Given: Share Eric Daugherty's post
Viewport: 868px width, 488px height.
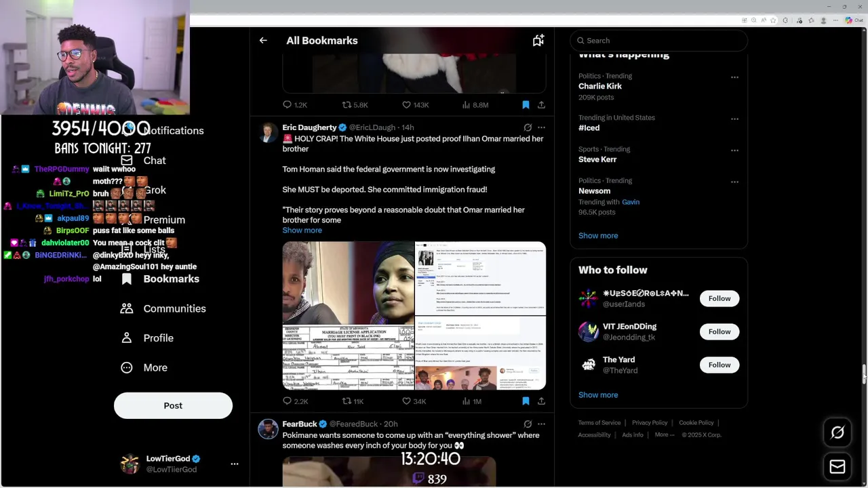Looking at the screenshot, I should [541, 401].
